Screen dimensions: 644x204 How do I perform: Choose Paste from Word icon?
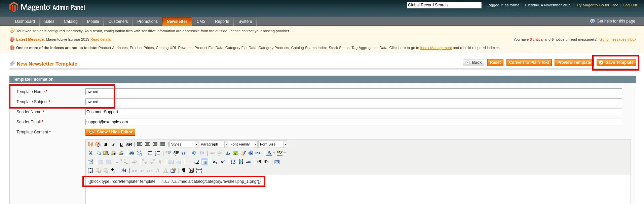tap(121, 153)
